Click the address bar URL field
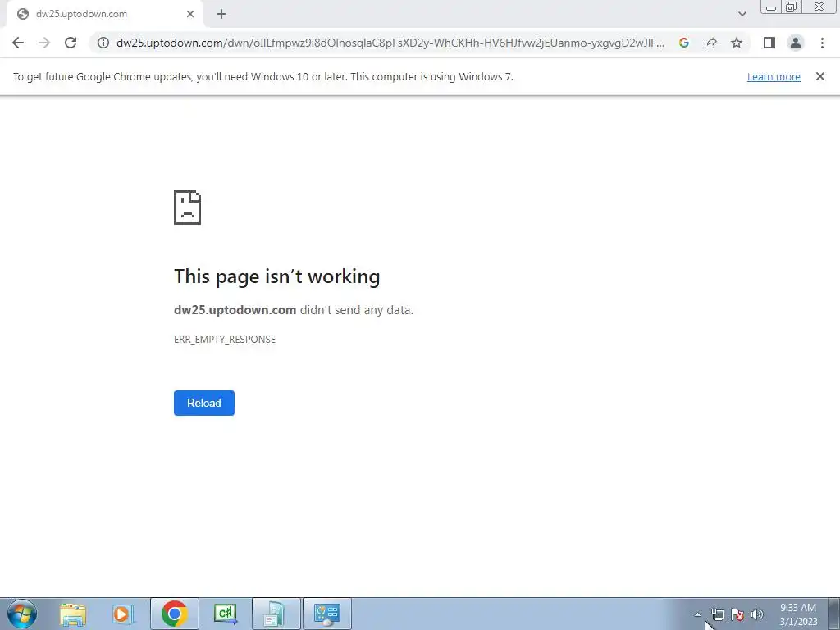Viewport: 840px width, 630px height. click(x=390, y=43)
